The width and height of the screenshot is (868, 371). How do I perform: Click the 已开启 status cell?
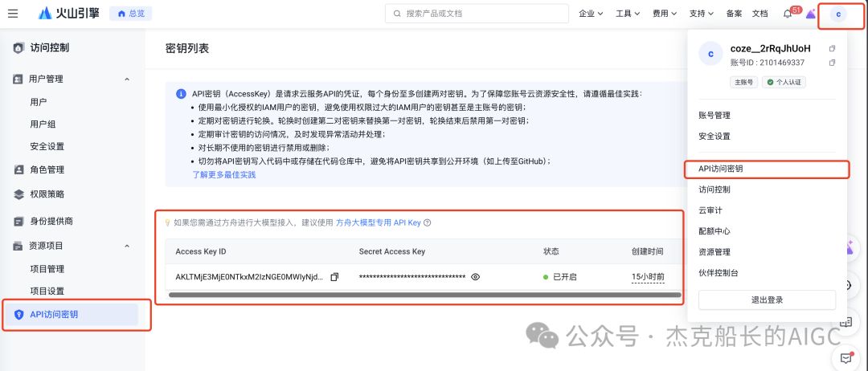coord(559,277)
